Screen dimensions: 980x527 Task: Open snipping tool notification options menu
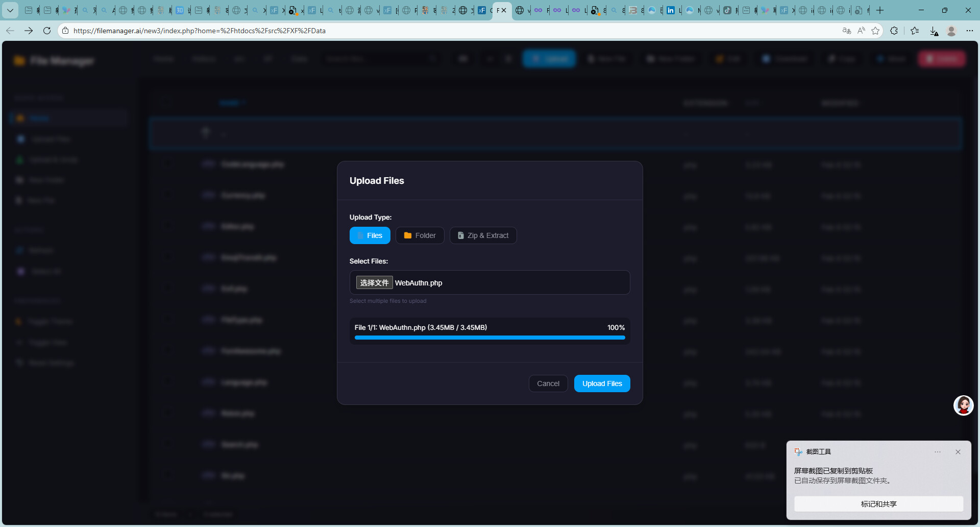[x=937, y=452]
